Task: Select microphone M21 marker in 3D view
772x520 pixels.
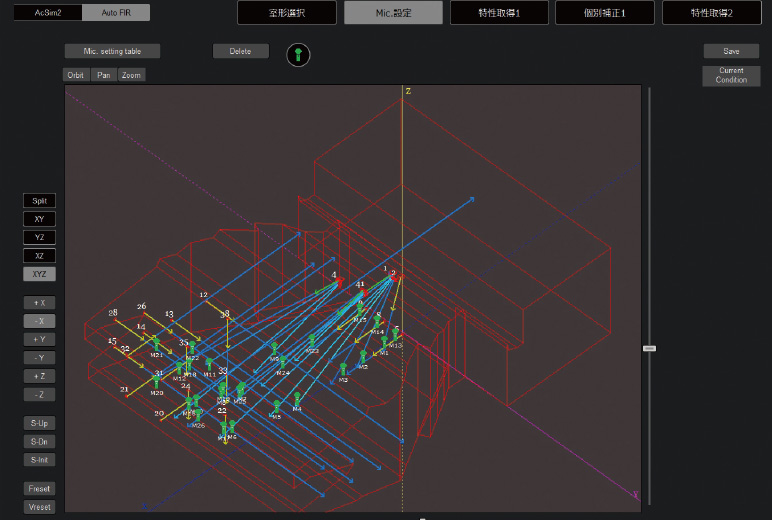Action: click(x=156, y=344)
